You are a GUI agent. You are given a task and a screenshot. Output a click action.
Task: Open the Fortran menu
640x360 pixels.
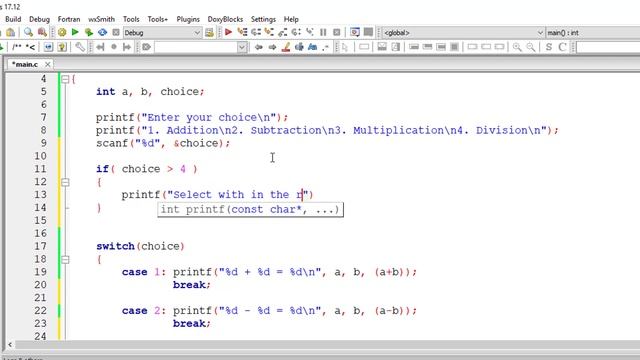(69, 19)
